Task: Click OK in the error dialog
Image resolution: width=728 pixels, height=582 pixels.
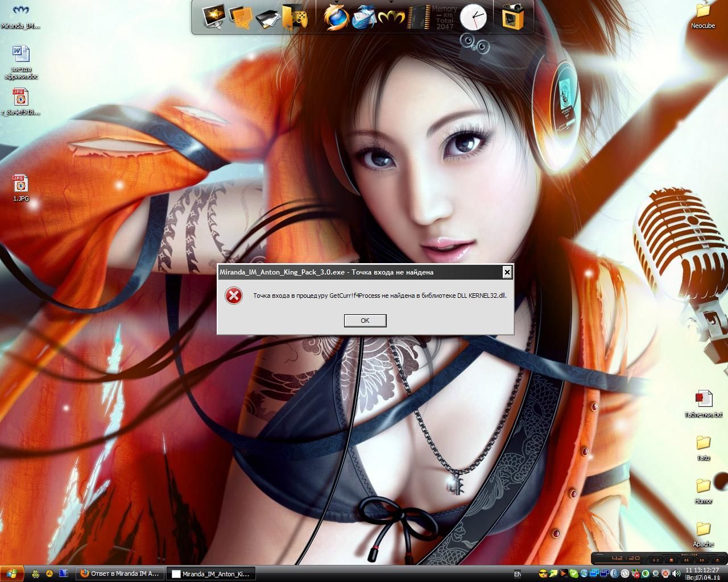Action: click(x=365, y=321)
